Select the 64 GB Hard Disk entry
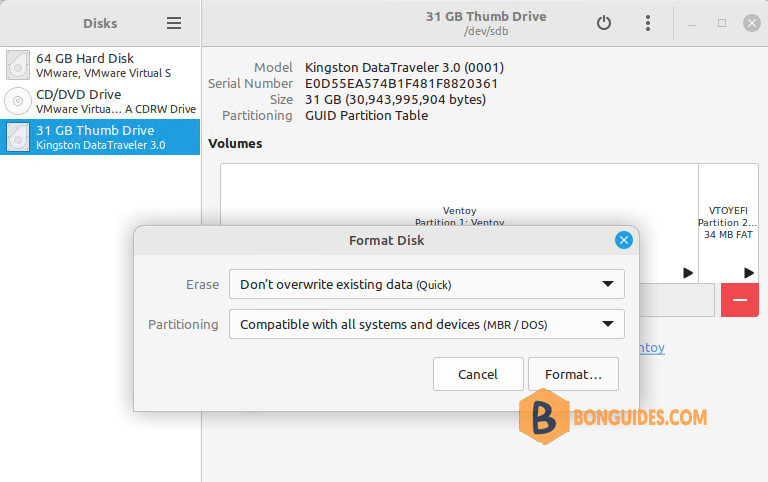The width and height of the screenshot is (768, 482). 100,65
